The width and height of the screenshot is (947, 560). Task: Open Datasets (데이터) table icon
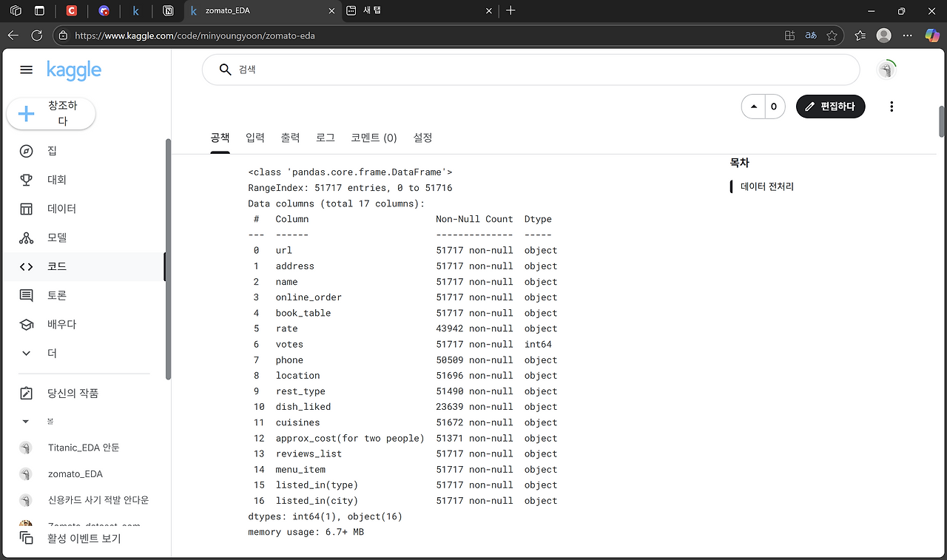coord(26,209)
